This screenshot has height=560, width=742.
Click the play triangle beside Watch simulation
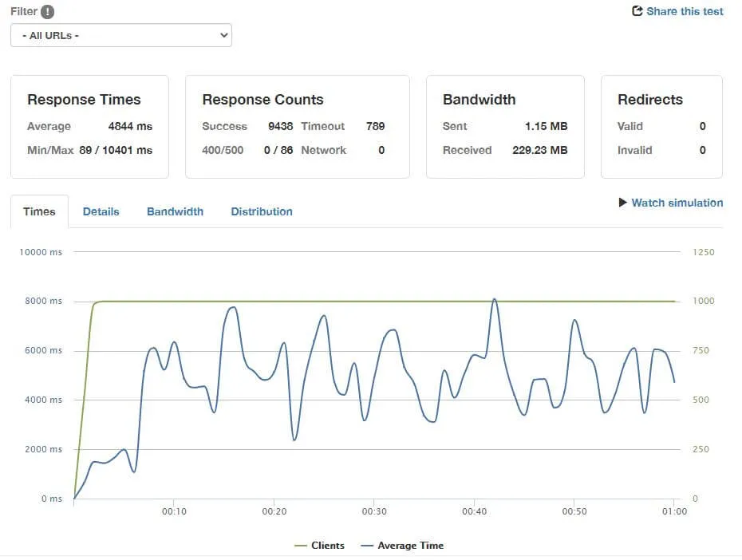coord(623,203)
